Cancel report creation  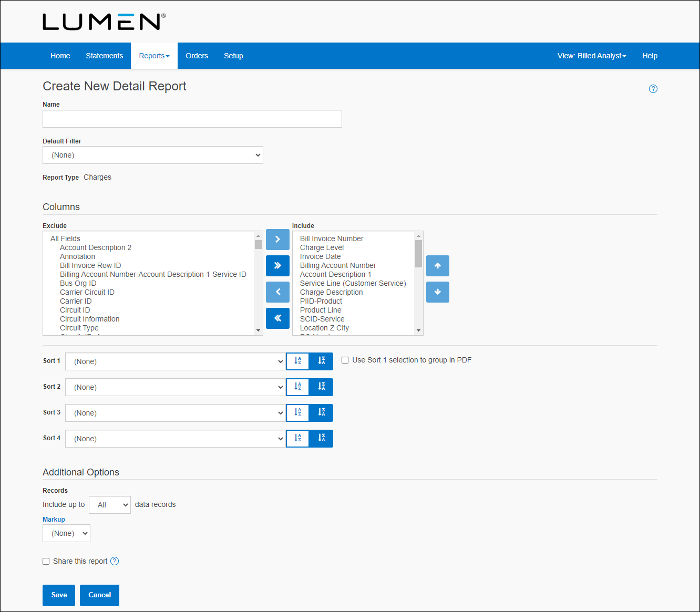point(99,595)
